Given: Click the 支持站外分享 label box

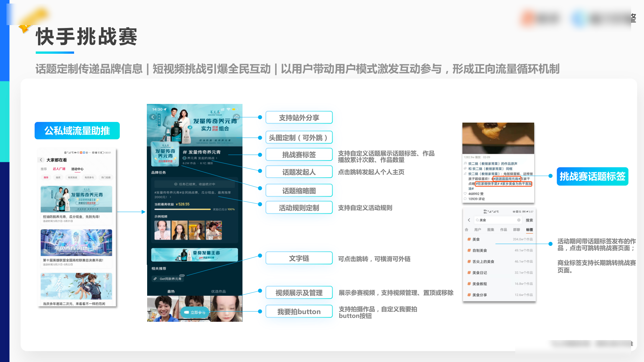Looking at the screenshot, I should [x=299, y=118].
